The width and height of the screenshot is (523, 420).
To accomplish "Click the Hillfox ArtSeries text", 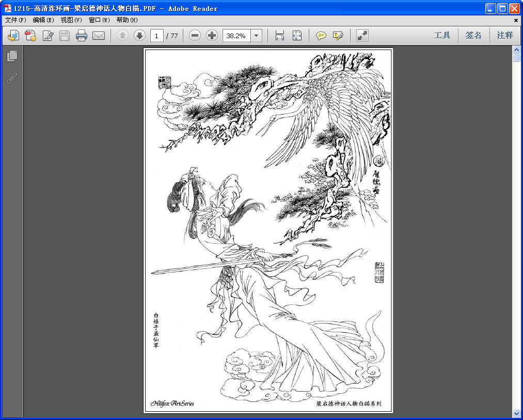I will [x=172, y=403].
